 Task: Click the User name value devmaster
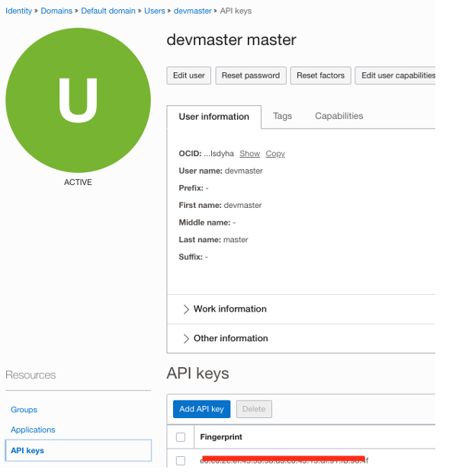[244, 171]
